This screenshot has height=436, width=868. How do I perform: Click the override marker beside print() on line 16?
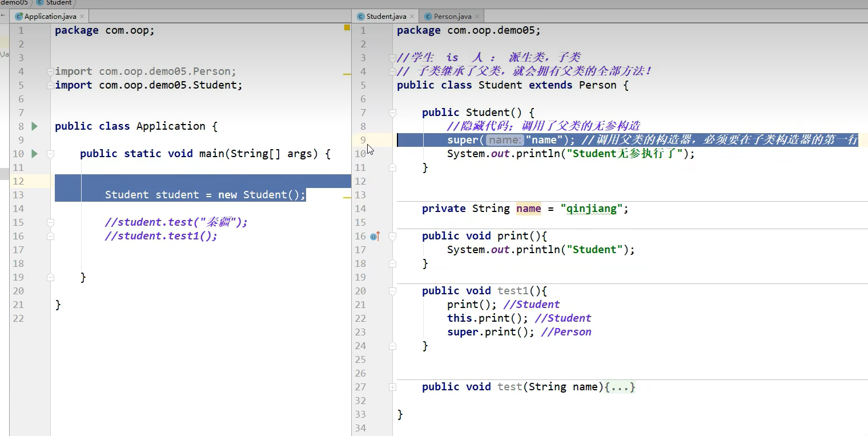(x=375, y=236)
